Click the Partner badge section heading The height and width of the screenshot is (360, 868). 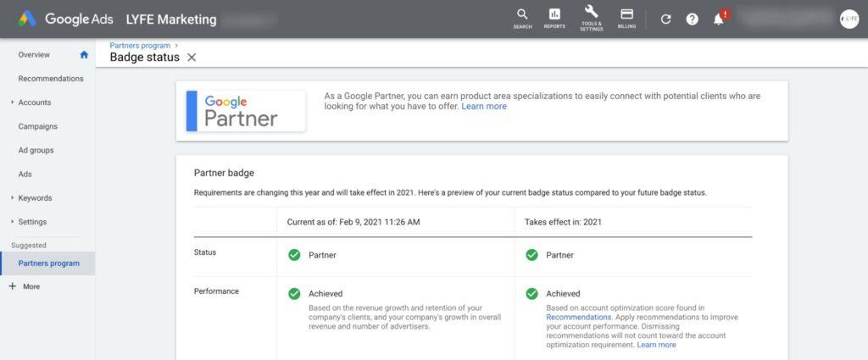(224, 173)
